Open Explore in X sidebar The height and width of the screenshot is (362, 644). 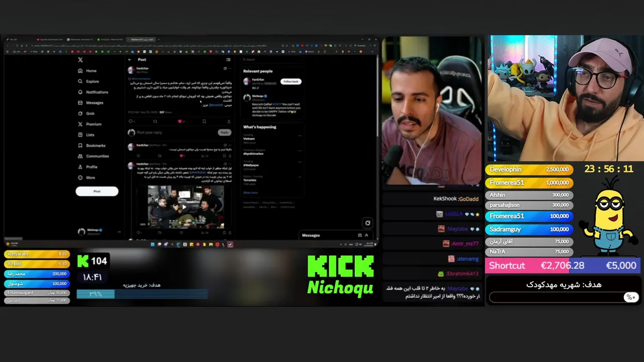tap(89, 81)
